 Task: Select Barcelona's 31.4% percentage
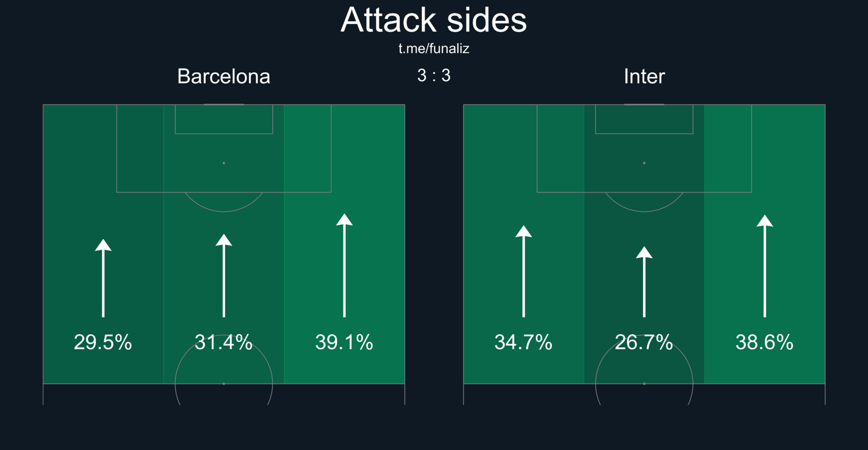coord(224,342)
